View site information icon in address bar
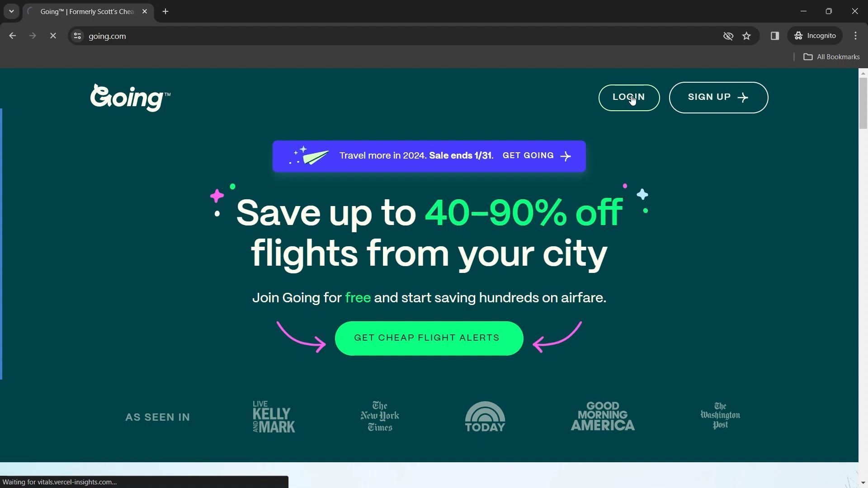868x488 pixels. tap(77, 36)
